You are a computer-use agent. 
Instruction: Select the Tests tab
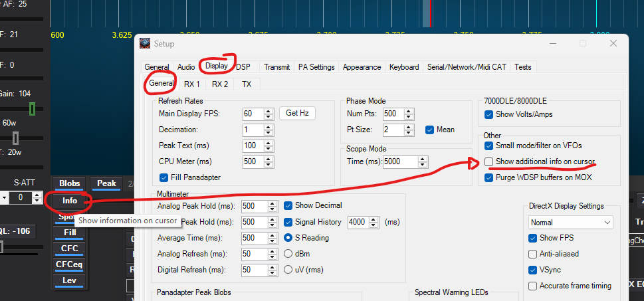click(522, 67)
